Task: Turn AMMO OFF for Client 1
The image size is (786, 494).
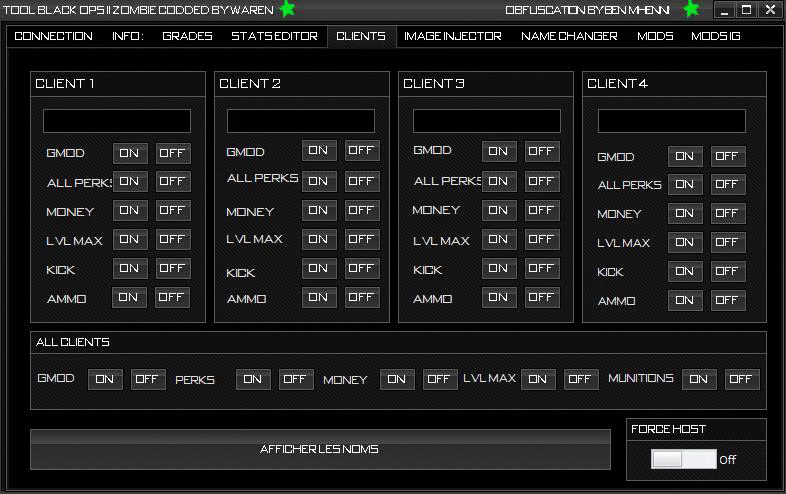Action: point(172,297)
